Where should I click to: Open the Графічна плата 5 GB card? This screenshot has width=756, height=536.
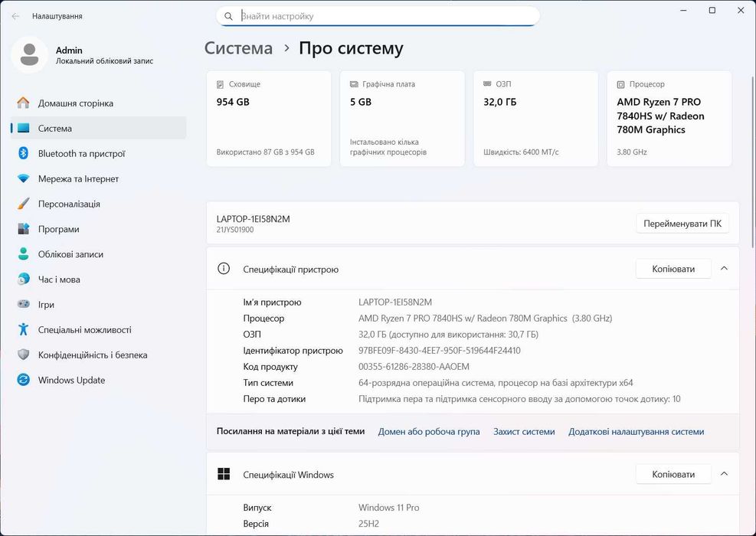click(402, 119)
